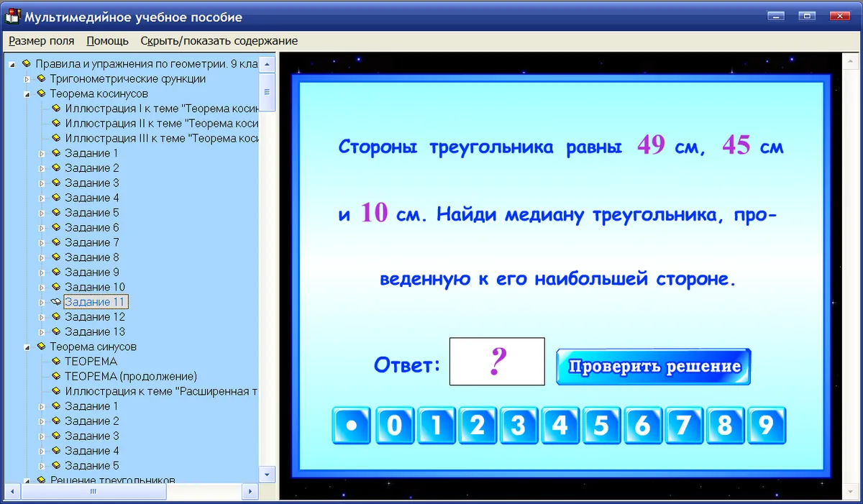Collapse the Теорема синусов branch
Screen dimensions: 863x504
[27, 347]
